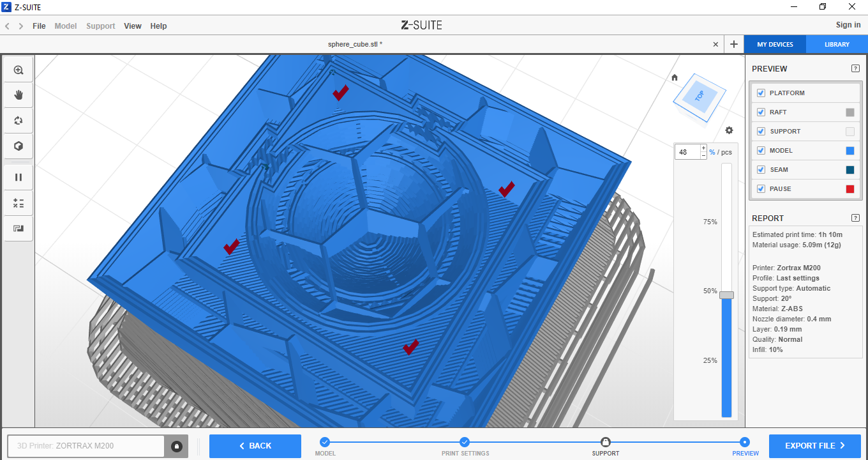Screen dimensions: 868x460
Task: Toggle the Pause visibility checkbox
Action: click(x=761, y=189)
